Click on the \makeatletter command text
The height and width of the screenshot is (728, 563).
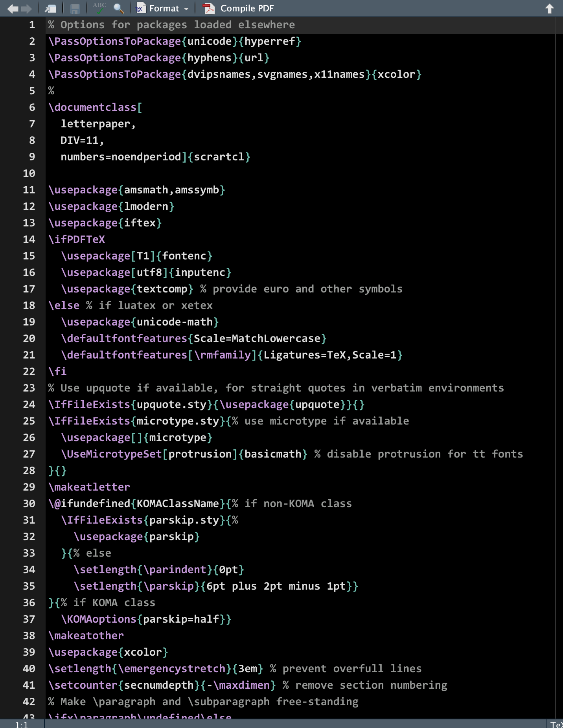click(x=89, y=487)
